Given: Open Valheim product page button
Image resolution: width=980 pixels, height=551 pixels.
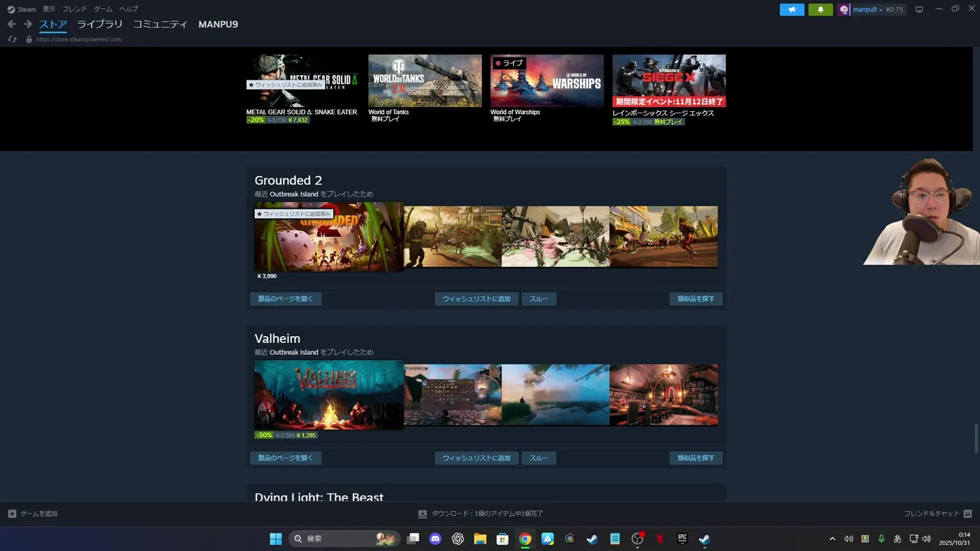Looking at the screenshot, I should (286, 458).
